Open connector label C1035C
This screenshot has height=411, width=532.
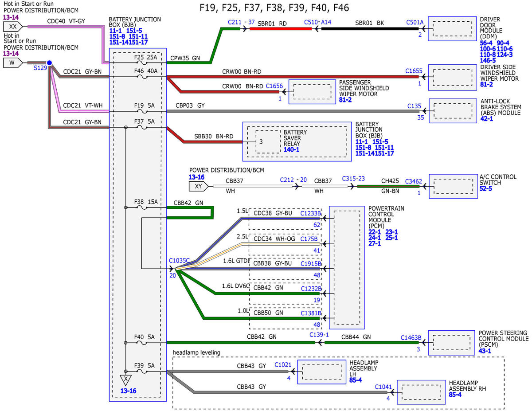179,260
